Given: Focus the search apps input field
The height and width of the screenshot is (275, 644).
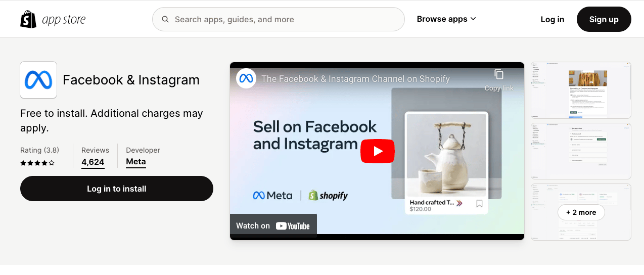Looking at the screenshot, I should (283, 20).
